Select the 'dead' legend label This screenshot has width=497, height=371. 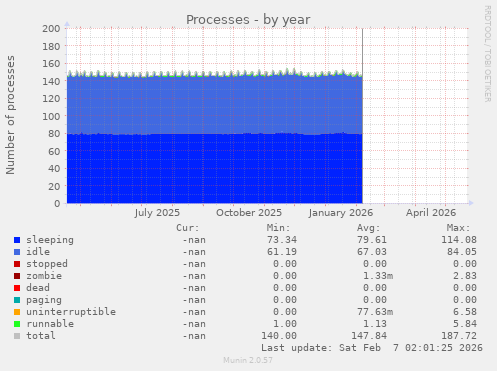coord(38,288)
